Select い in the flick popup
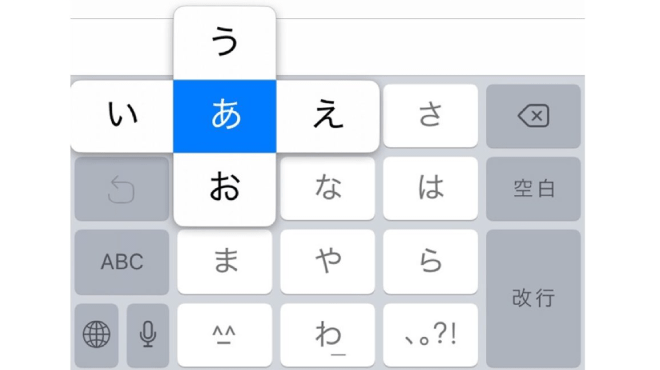Screen dimensions: 660x370 click(122, 116)
